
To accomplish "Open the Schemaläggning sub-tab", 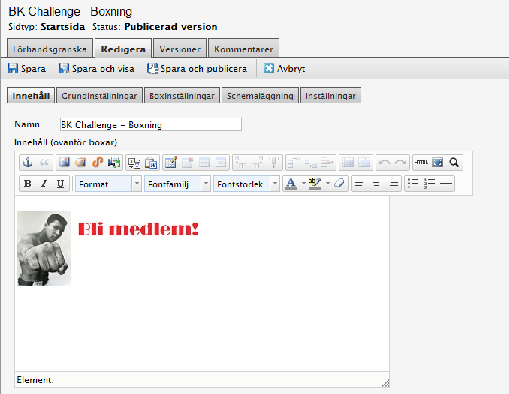I will click(260, 96).
